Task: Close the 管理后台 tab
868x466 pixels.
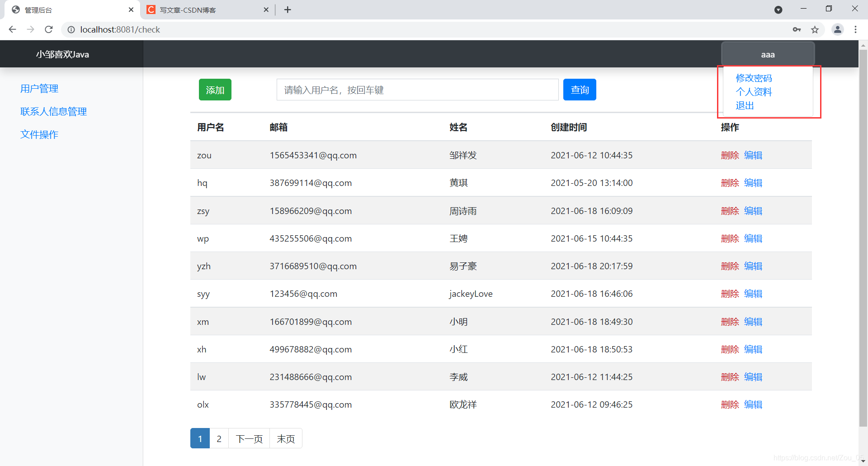Action: point(131,10)
